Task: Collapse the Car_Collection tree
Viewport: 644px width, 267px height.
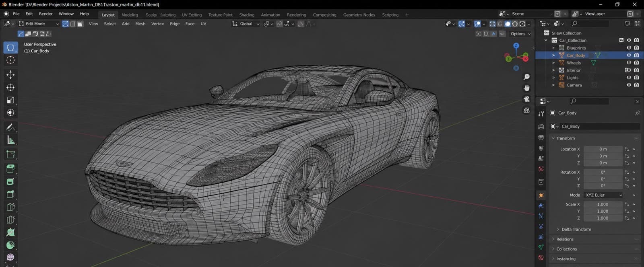Action: point(546,41)
